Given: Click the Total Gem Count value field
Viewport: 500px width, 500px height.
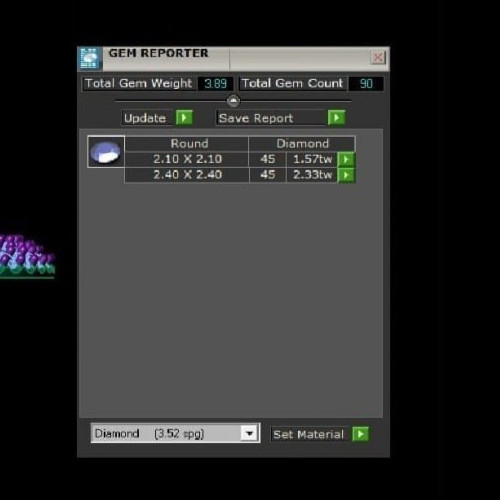Looking at the screenshot, I should (x=366, y=83).
